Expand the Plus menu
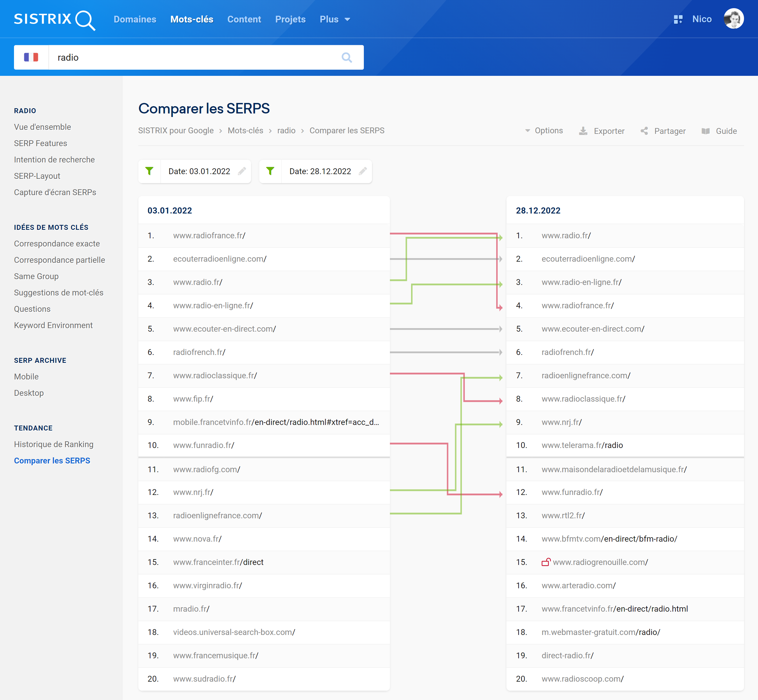 tap(335, 19)
